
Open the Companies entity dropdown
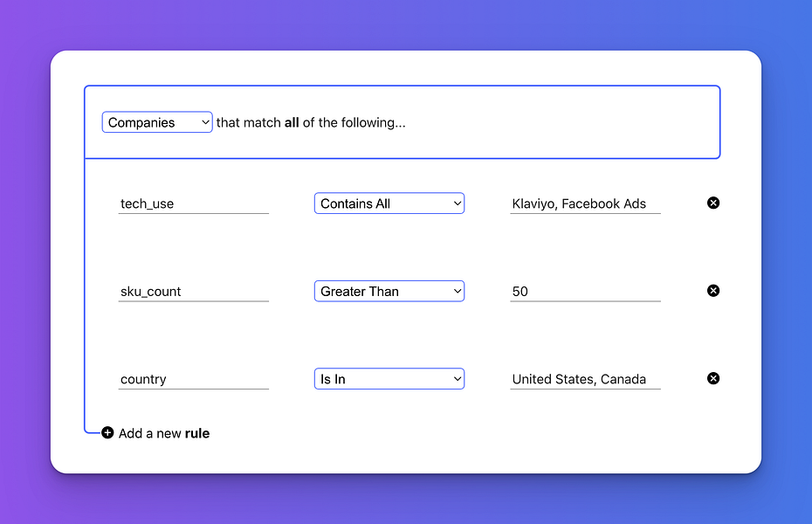click(x=156, y=122)
